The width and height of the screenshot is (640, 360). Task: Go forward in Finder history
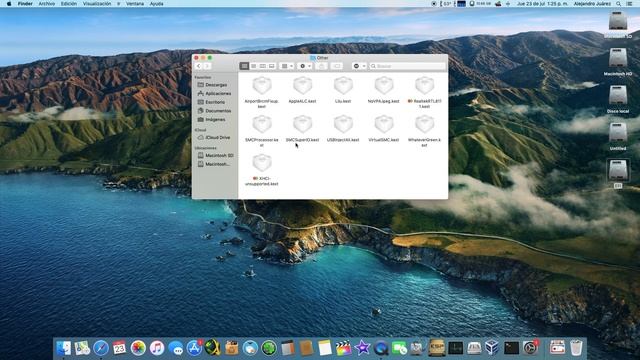[x=207, y=66]
